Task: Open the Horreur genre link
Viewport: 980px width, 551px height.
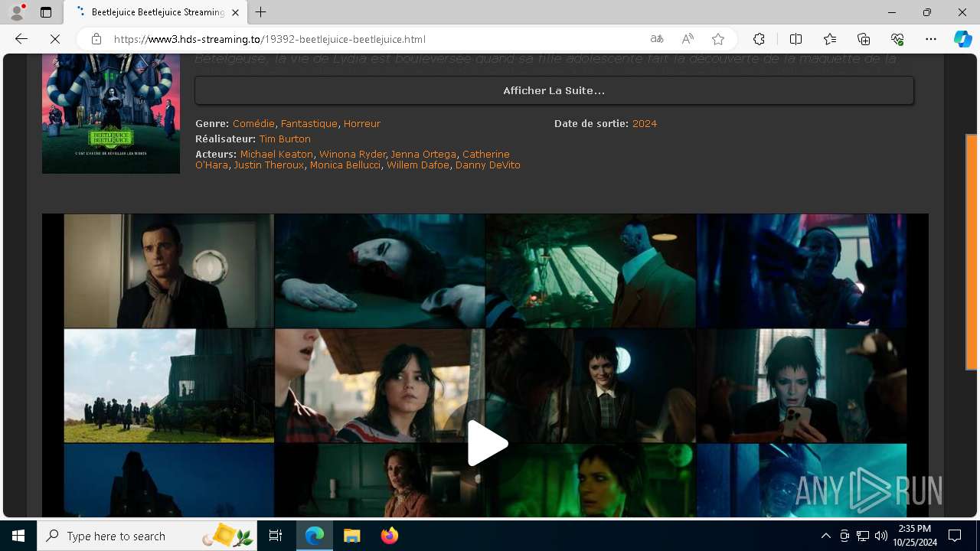Action: [361, 123]
